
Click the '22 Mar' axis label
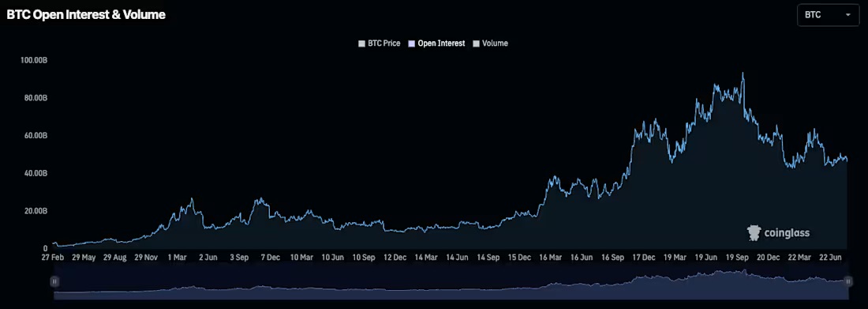pos(800,258)
